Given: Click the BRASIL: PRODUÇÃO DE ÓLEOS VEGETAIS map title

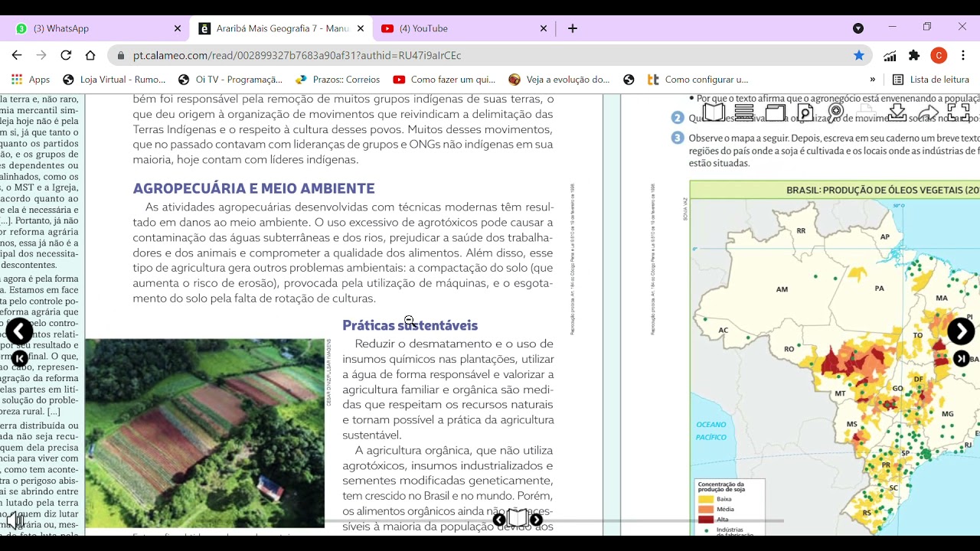Looking at the screenshot, I should tap(883, 191).
